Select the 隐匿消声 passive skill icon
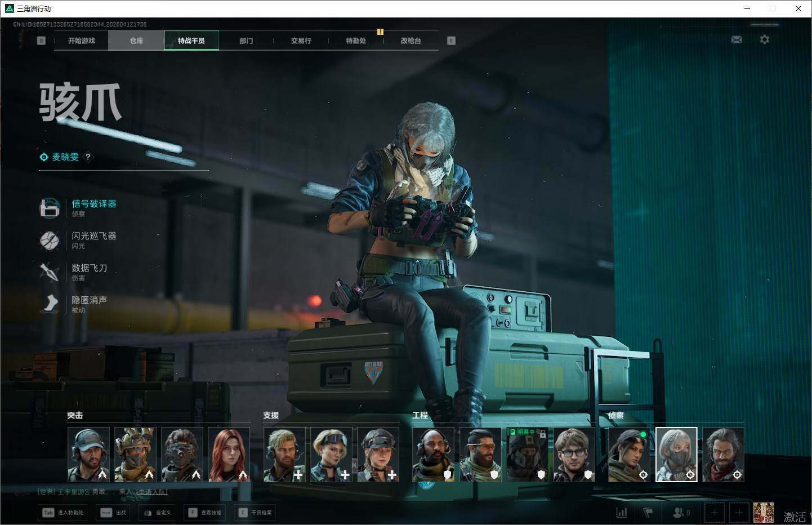Image resolution: width=812 pixels, height=525 pixels. point(50,304)
